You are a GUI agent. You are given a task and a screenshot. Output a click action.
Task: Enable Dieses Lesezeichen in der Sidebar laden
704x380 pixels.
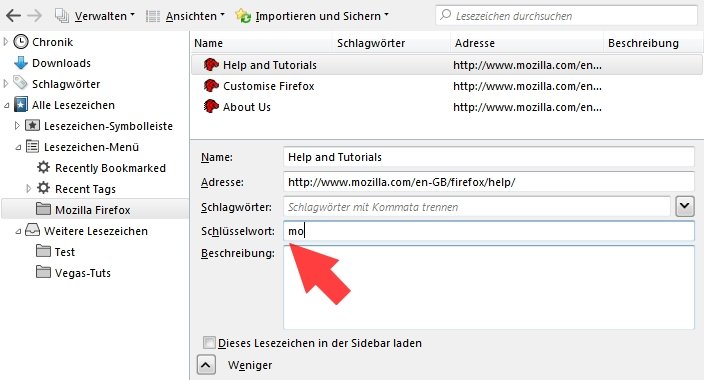[209, 343]
